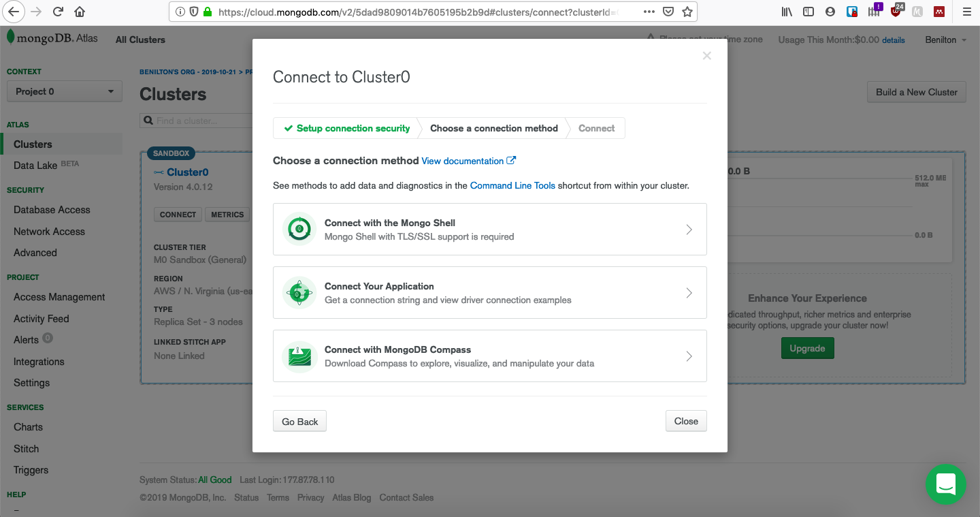
Task: Expand Connect Your Application chevron
Action: click(689, 293)
